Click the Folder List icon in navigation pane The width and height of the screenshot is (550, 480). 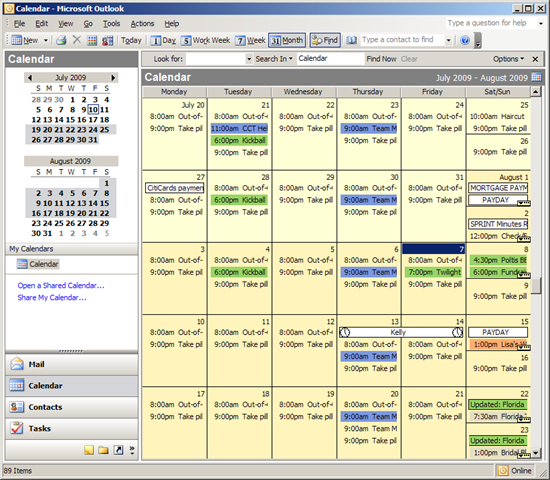103,450
